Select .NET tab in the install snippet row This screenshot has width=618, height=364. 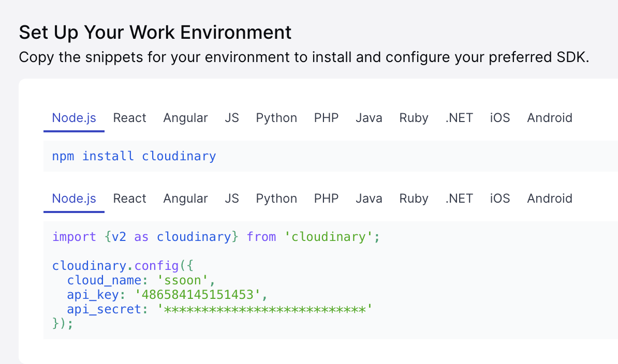coord(459,118)
